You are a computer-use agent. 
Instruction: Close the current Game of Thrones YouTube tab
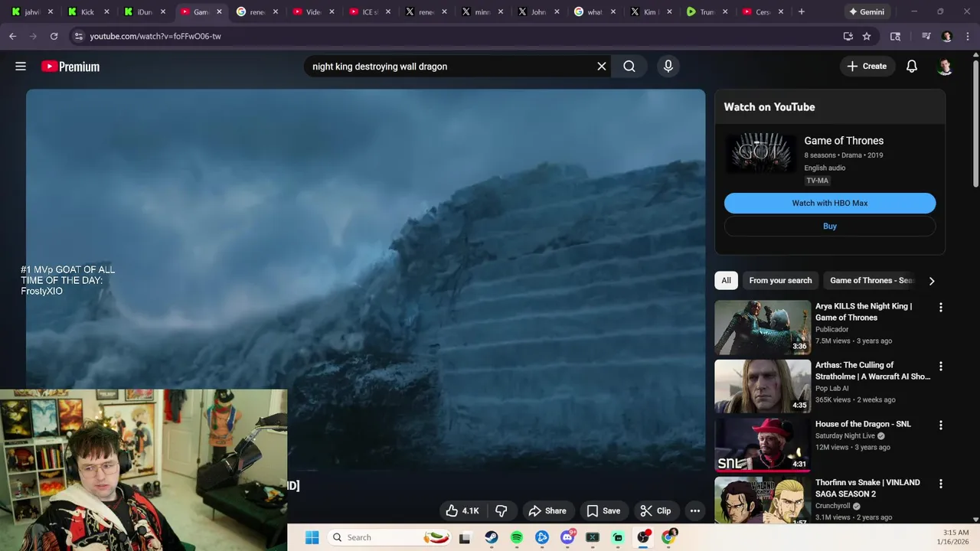point(219,11)
